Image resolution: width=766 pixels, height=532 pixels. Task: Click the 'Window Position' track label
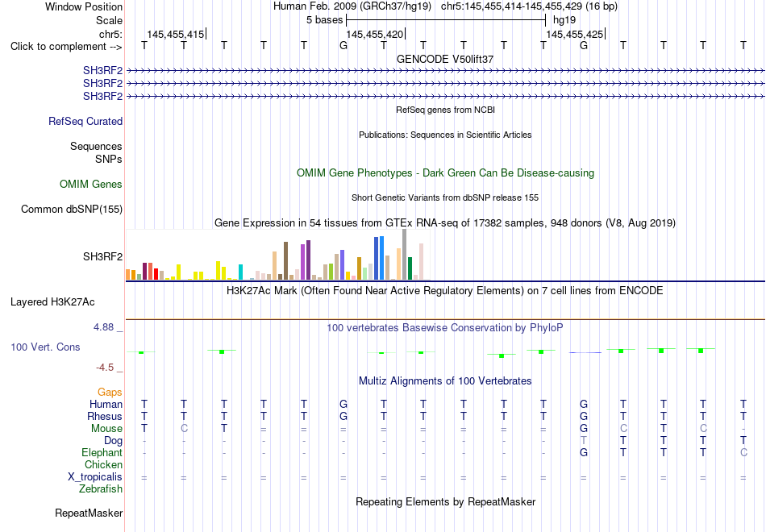[84, 6]
